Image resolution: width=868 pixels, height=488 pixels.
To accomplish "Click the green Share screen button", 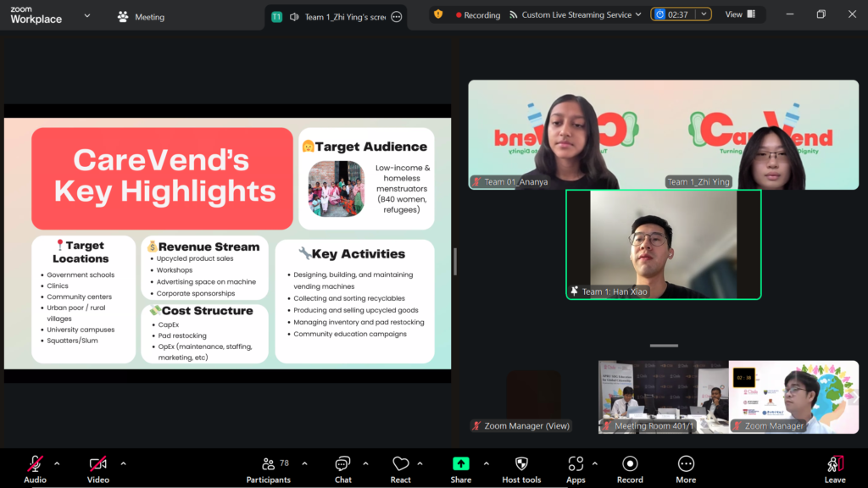I will tap(460, 469).
